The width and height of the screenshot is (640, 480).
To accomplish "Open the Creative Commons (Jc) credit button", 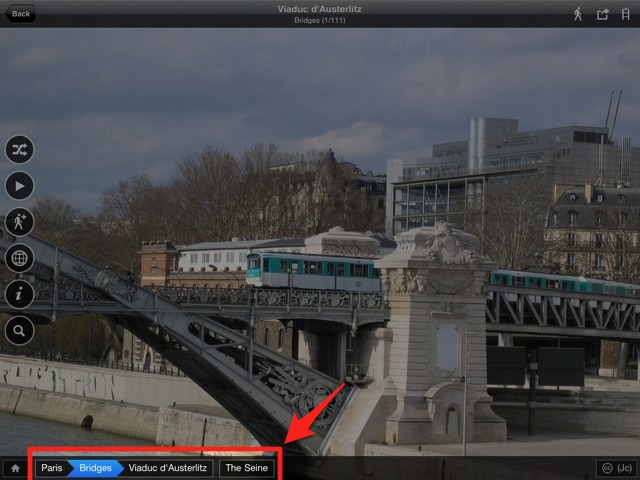I will click(617, 468).
